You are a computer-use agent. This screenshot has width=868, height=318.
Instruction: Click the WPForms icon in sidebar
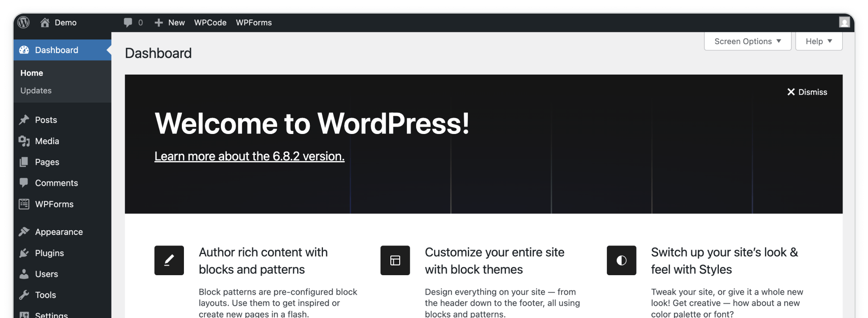(x=24, y=204)
